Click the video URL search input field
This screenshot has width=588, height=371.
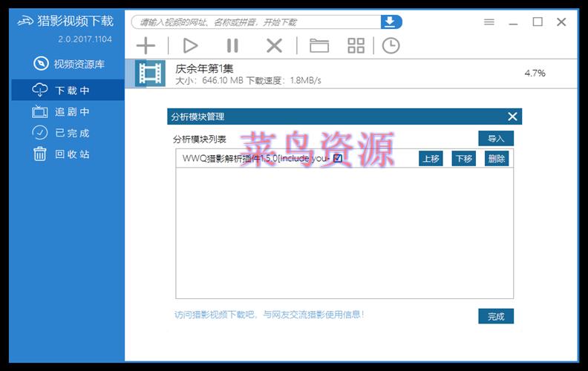click(x=256, y=22)
